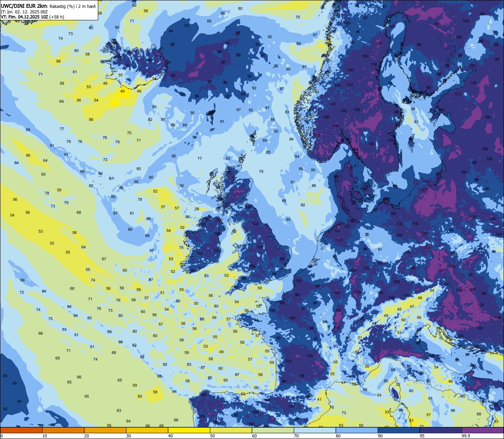Click the '10' label on the legend scale

pos(44,436)
